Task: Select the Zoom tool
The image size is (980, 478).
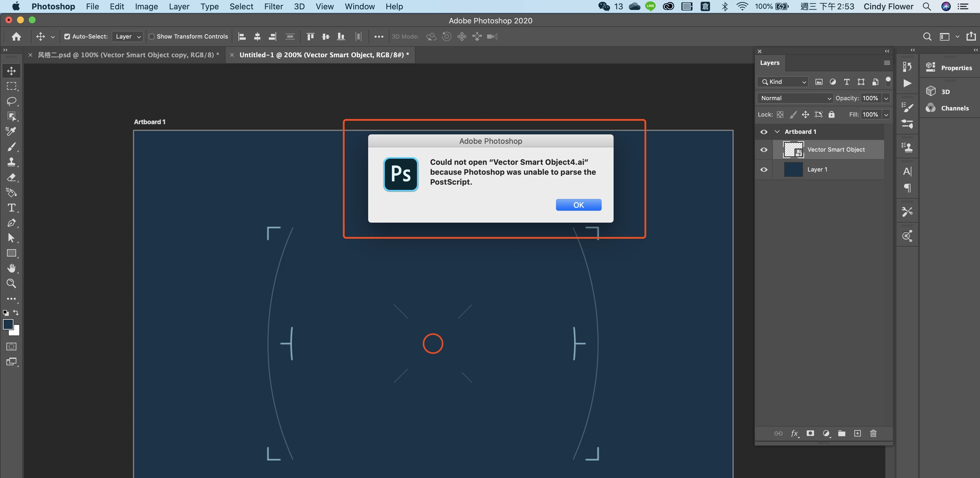Action: [x=11, y=283]
